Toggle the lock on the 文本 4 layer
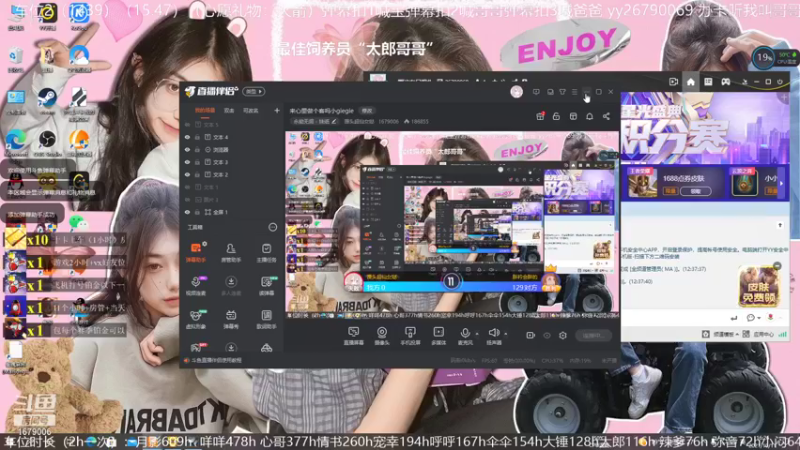 (197, 137)
